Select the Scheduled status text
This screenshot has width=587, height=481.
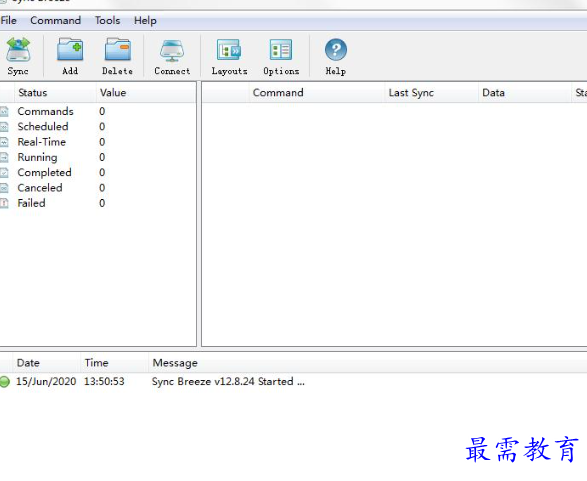pyautogui.click(x=43, y=127)
